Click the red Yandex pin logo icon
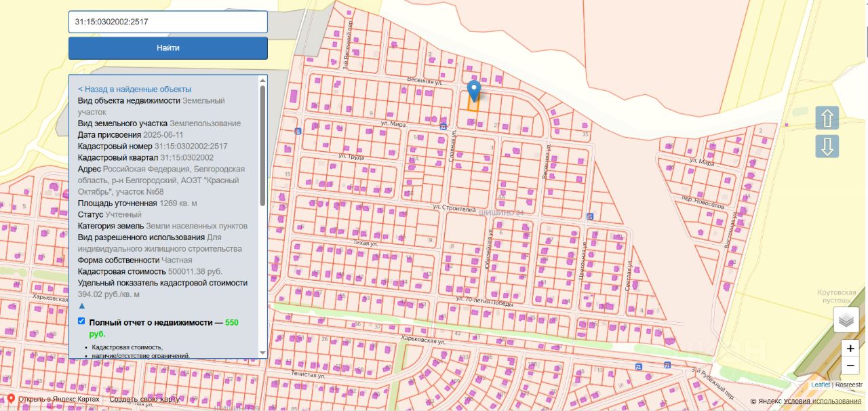The width and height of the screenshot is (868, 411). point(11,399)
